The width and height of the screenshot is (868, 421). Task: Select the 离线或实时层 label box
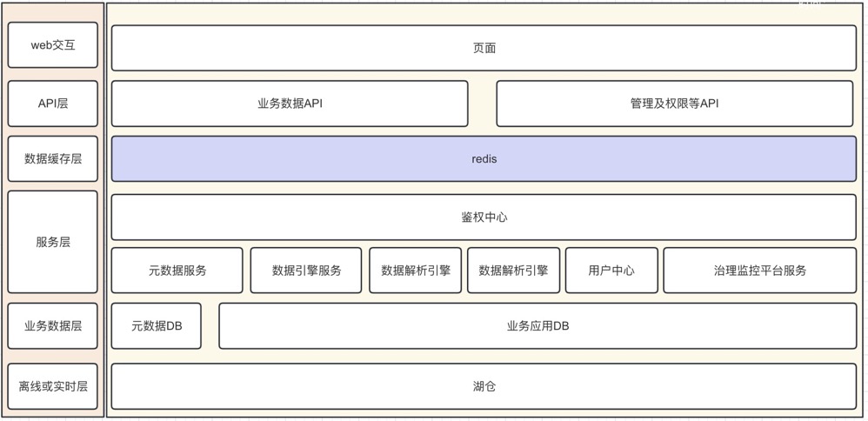53,386
